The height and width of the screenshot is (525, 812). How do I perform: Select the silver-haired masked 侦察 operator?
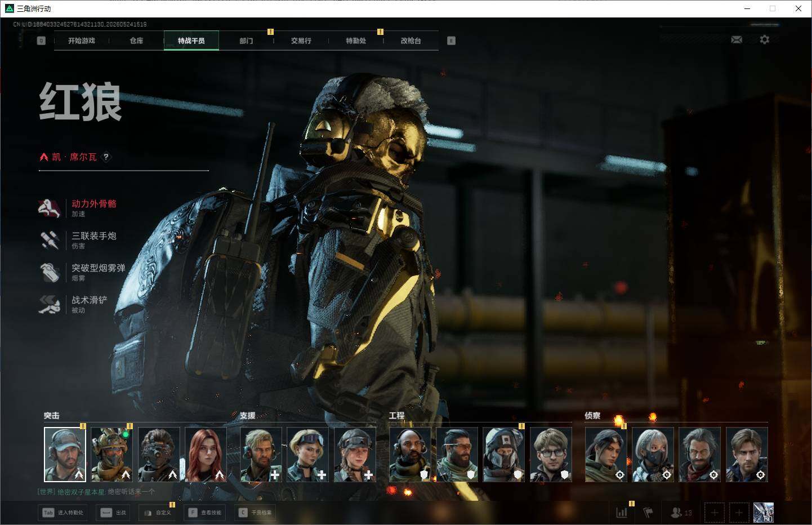tap(653, 455)
